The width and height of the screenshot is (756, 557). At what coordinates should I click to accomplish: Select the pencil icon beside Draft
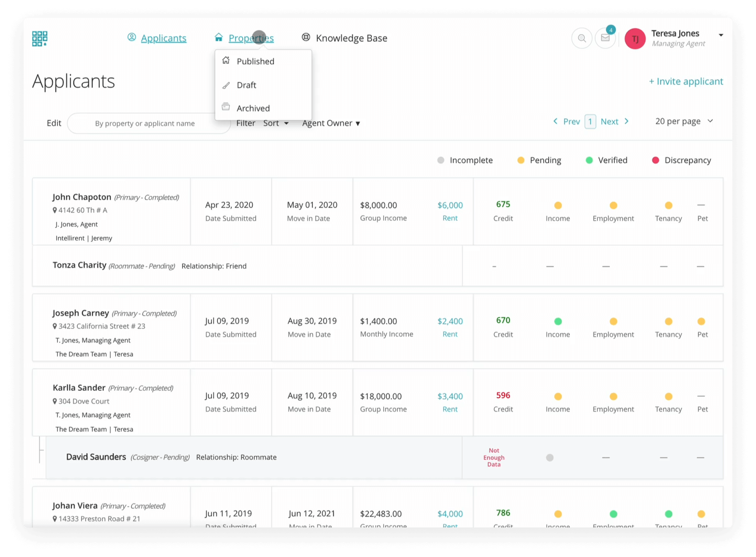pyautogui.click(x=225, y=85)
